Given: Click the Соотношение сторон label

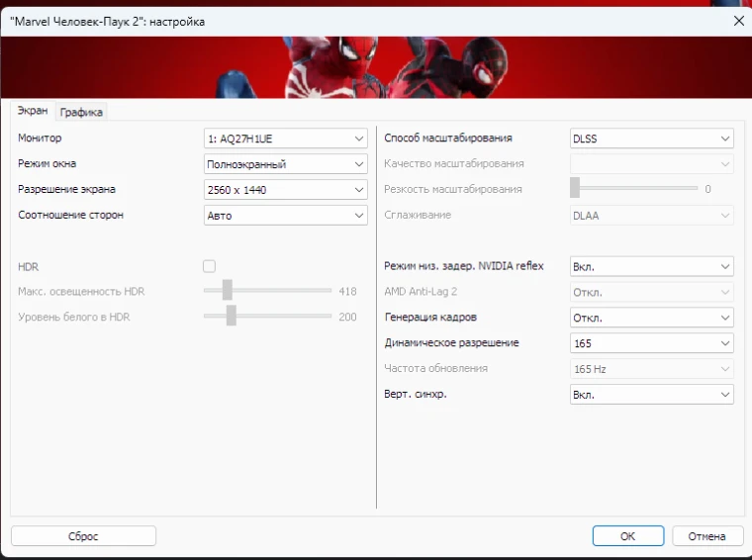Looking at the screenshot, I should [70, 215].
